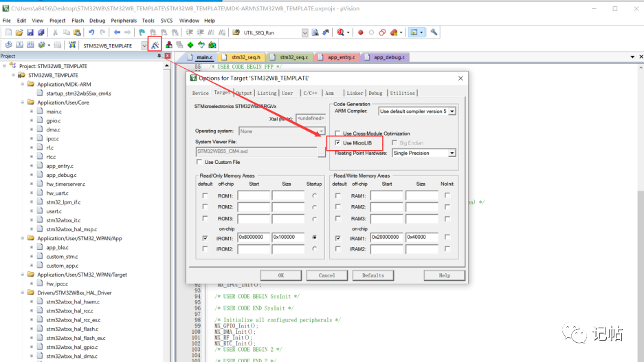644x362 pixels.
Task: Click the Defaults button
Action: [x=373, y=275]
